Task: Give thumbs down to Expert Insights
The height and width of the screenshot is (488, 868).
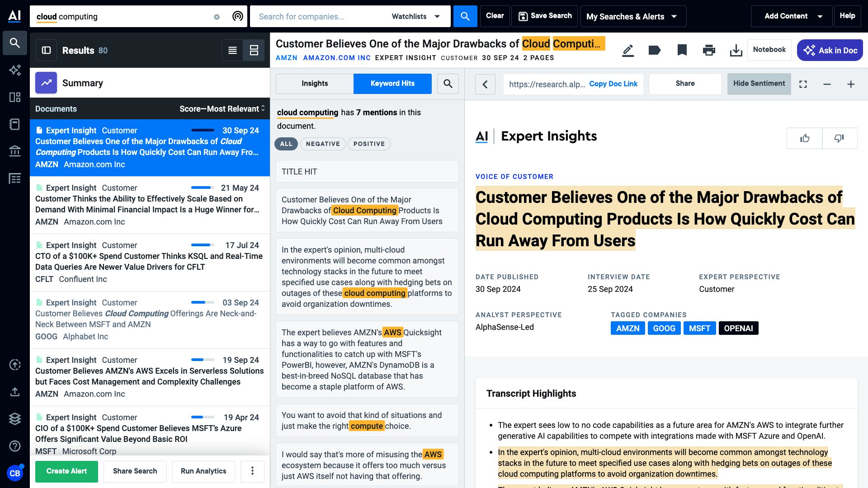Action: [840, 138]
